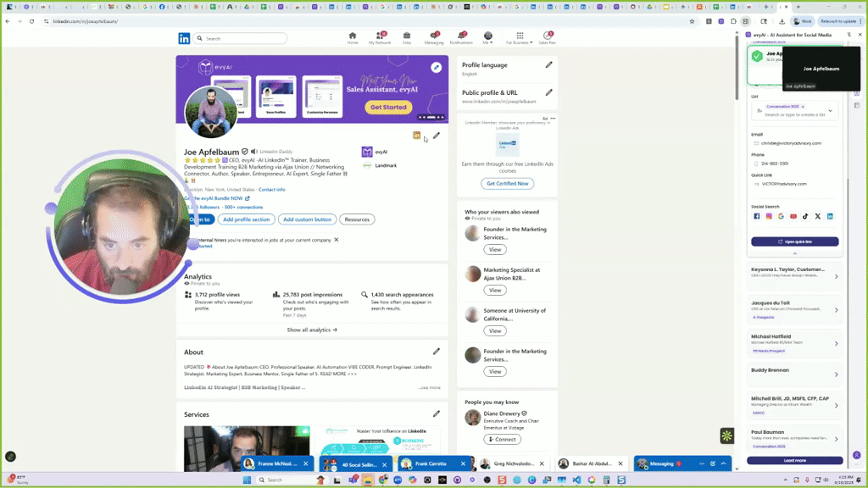Viewport: 868px width, 488px height.
Task: Open the Jobs nav icon
Action: pos(407,38)
